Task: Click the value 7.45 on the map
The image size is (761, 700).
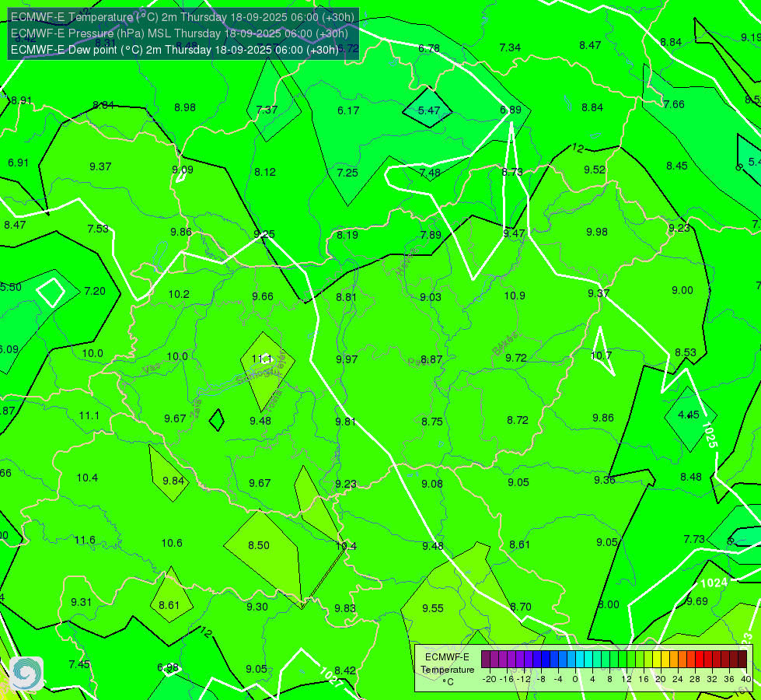Action: 79,664
